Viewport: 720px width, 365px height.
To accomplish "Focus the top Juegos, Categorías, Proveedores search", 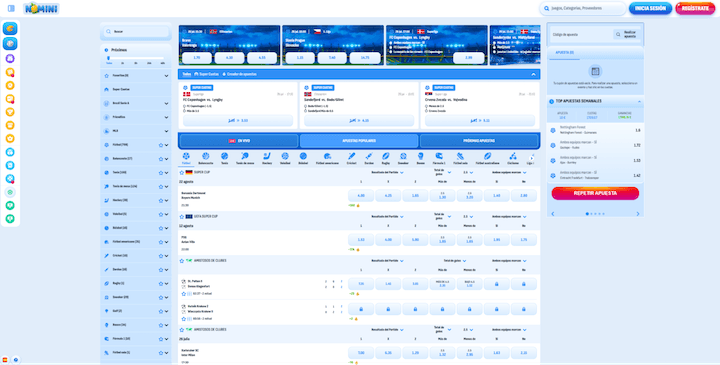I will [x=583, y=8].
